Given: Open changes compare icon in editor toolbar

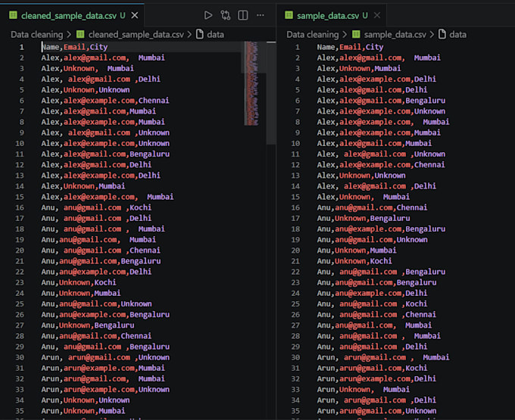Looking at the screenshot, I should (226, 15).
